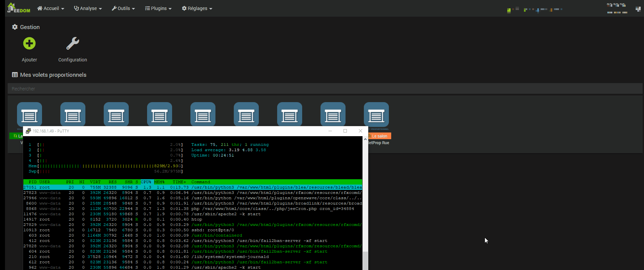Click the PuTTY scrollbar up arrow

click(x=365, y=139)
